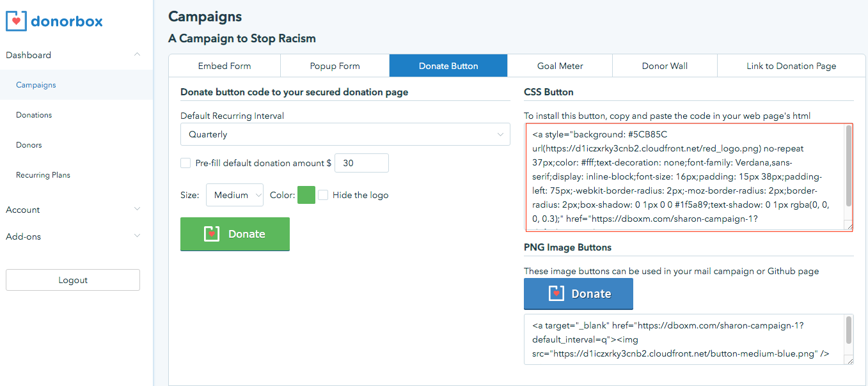Viewport: 868px width, 386px height.
Task: Open the Goal Meter tab
Action: coord(560,66)
